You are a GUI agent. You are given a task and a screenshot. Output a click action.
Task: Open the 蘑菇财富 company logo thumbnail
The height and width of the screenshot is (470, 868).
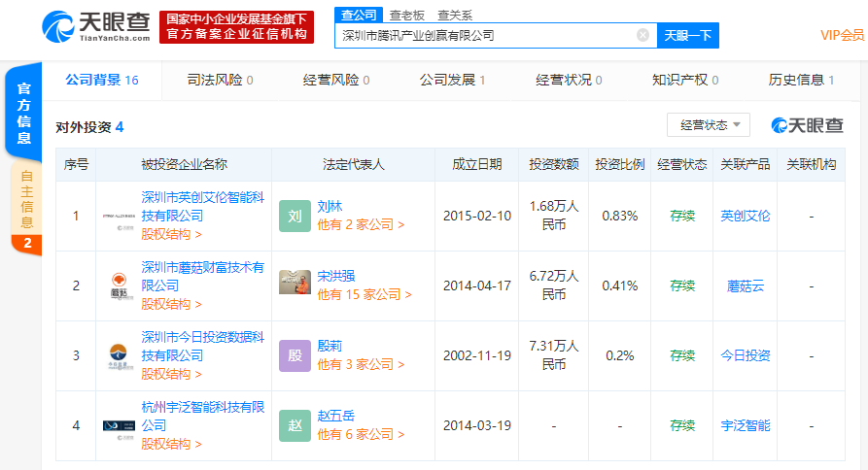[119, 285]
